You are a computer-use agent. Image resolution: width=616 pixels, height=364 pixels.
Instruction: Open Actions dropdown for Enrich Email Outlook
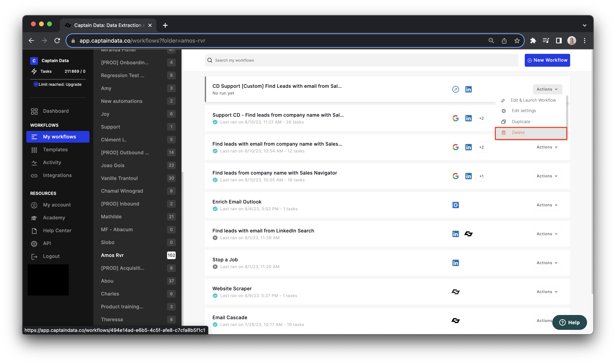coord(547,205)
